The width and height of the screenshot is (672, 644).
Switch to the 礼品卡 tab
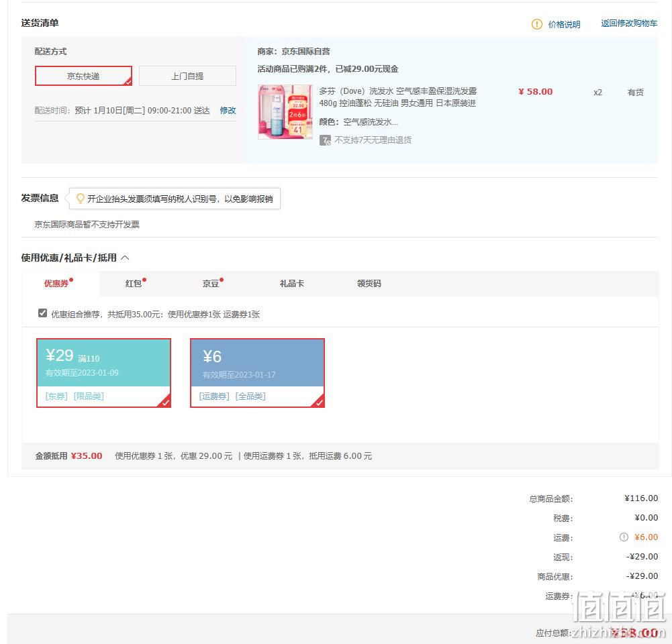point(292,283)
